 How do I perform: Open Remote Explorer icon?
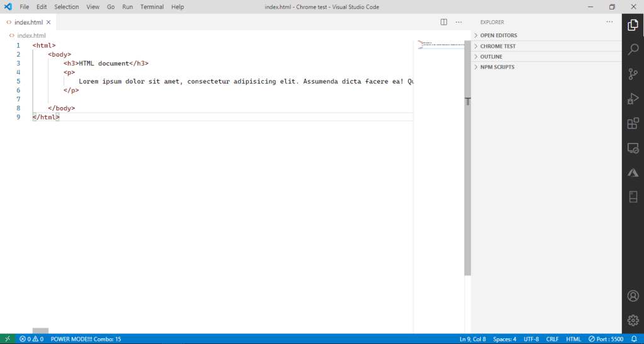pyautogui.click(x=633, y=148)
